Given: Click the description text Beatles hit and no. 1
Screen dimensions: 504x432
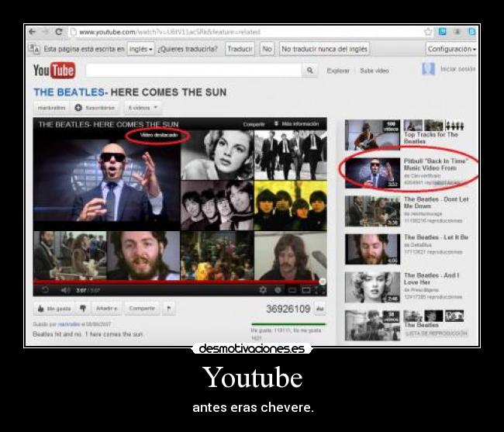Looking at the screenshot, I should coord(88,334).
